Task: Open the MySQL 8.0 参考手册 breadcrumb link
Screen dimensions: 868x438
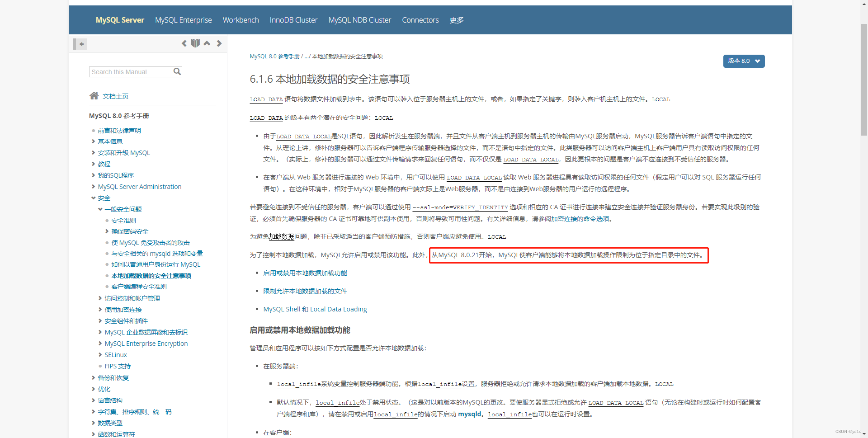Action: [274, 56]
